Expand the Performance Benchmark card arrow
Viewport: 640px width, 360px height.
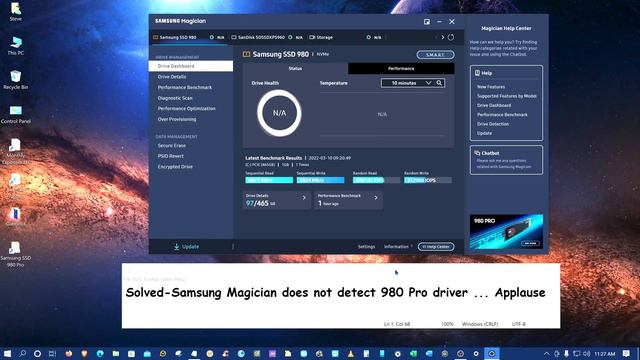376,198
